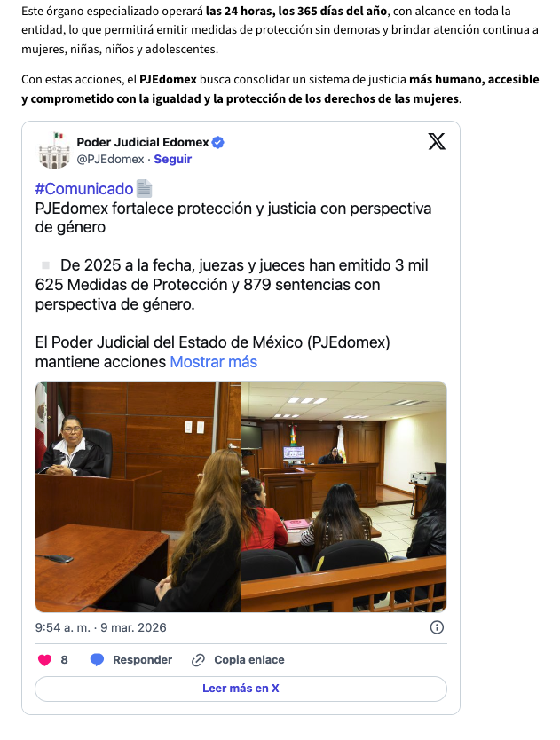560x740 pixels.
Task: Click the Poder Judicial Edomex profile avatar
Action: (54, 151)
